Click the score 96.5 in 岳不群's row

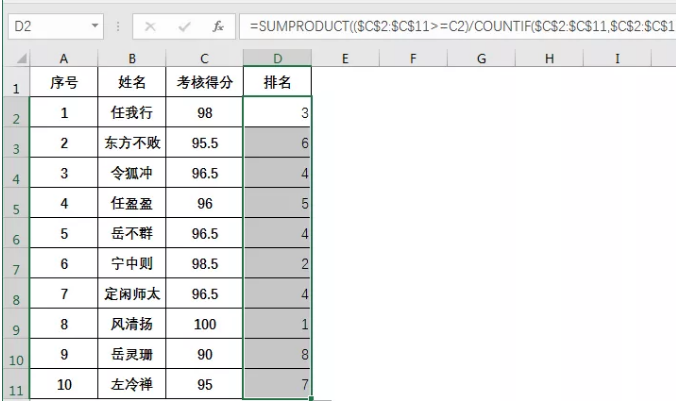[x=204, y=233]
